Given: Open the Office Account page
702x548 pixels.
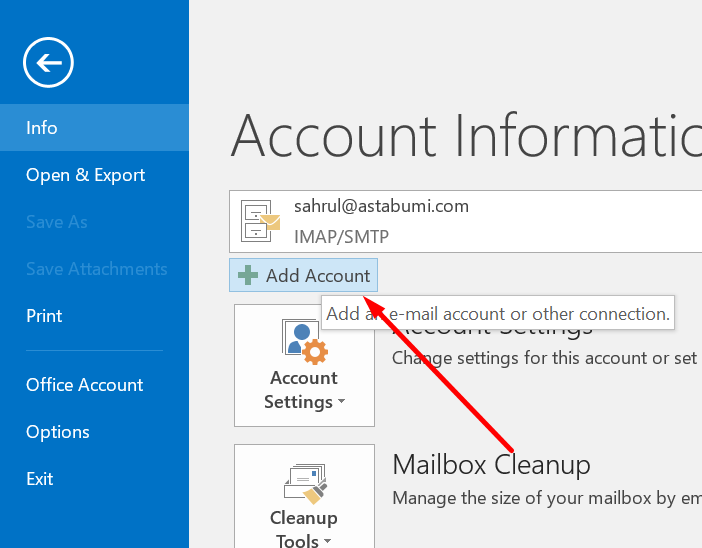Looking at the screenshot, I should tap(85, 385).
